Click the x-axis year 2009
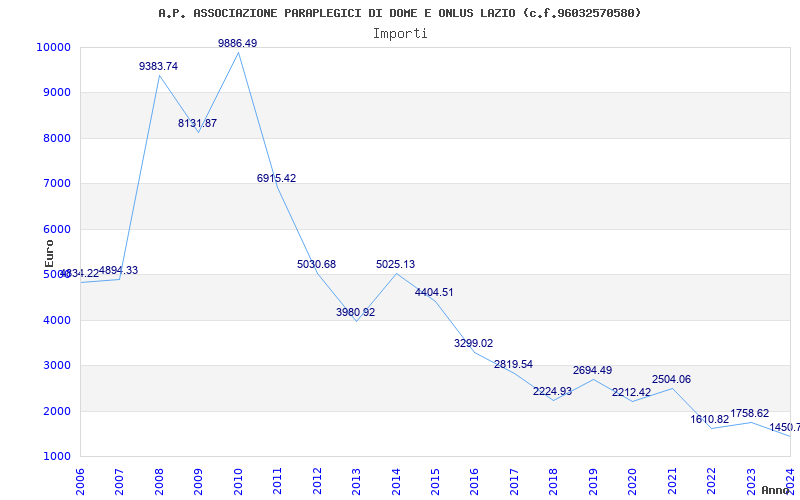The image size is (800, 500). (x=198, y=481)
